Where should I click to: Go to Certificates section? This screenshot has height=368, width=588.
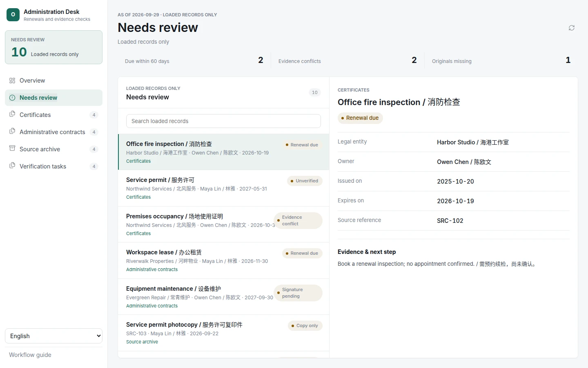(x=53, y=115)
